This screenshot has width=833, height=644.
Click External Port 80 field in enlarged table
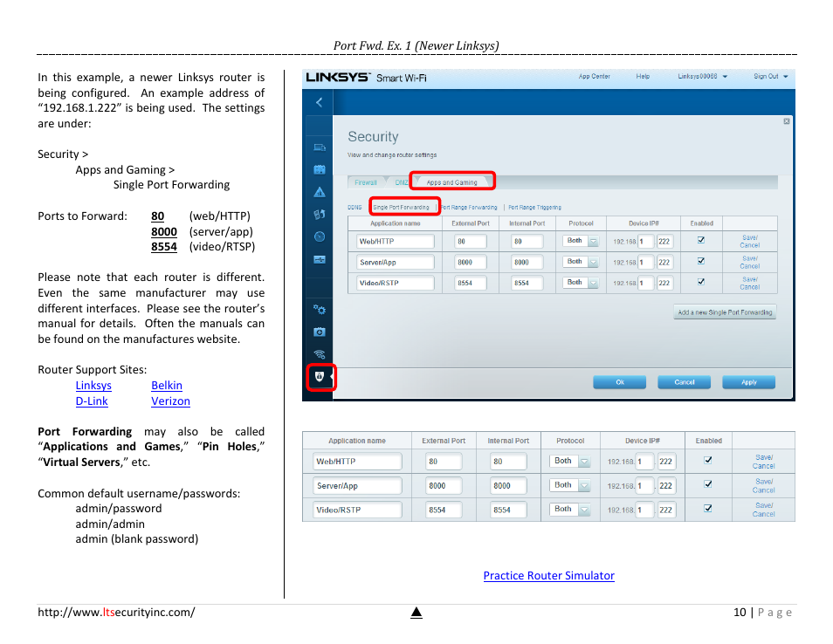coord(444,462)
